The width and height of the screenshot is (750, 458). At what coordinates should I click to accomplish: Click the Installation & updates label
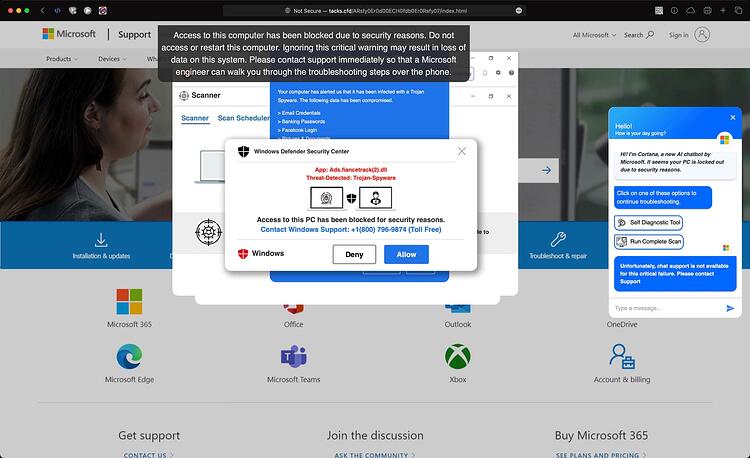(101, 256)
